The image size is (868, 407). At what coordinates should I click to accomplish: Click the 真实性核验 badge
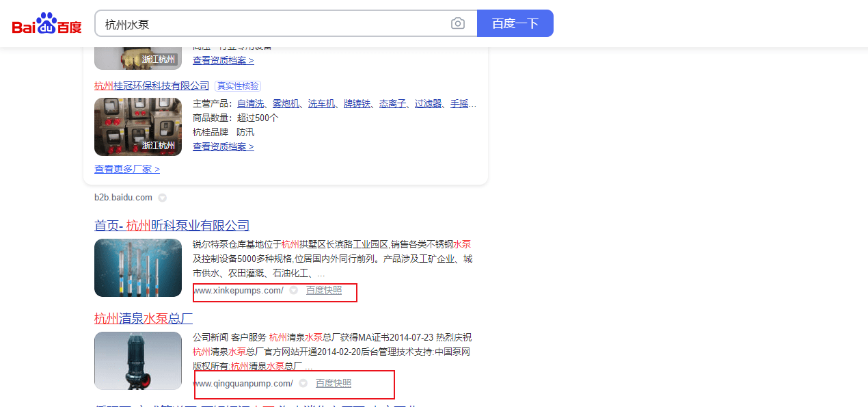[238, 86]
